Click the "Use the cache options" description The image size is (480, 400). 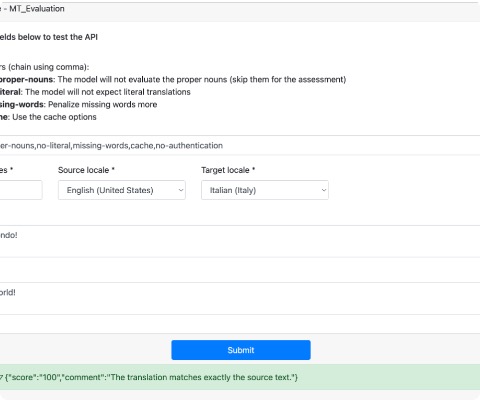[x=54, y=117]
